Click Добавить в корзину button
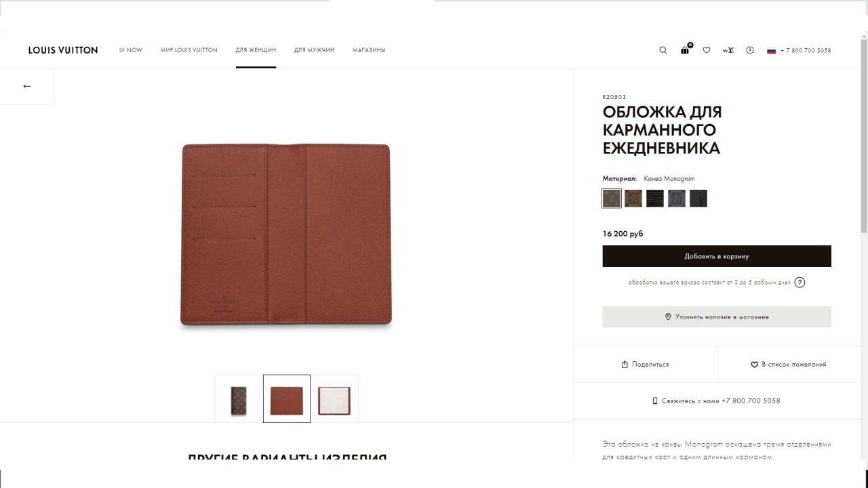The height and width of the screenshot is (488, 868). [717, 256]
